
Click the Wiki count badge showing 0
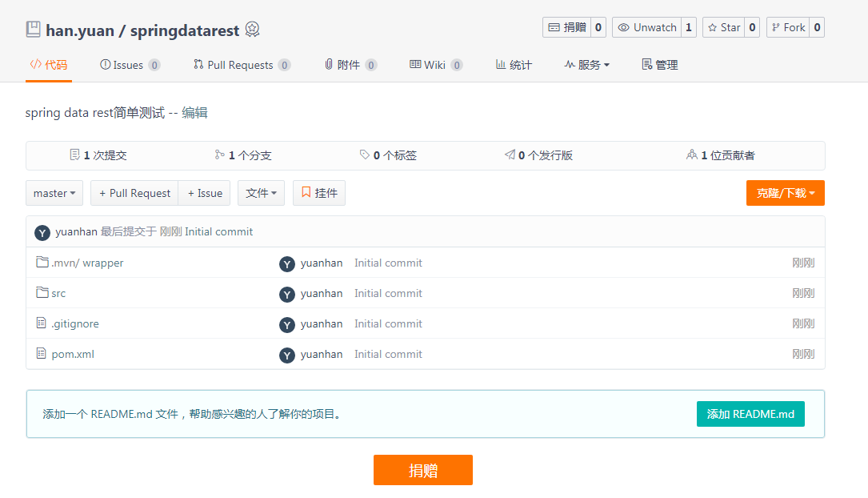point(457,66)
